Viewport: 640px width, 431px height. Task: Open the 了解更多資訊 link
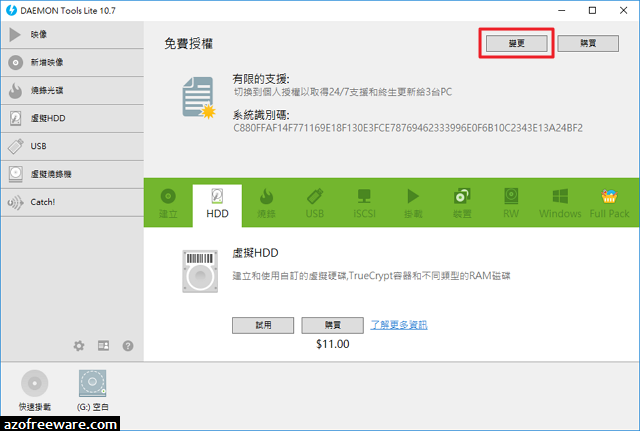tap(399, 325)
